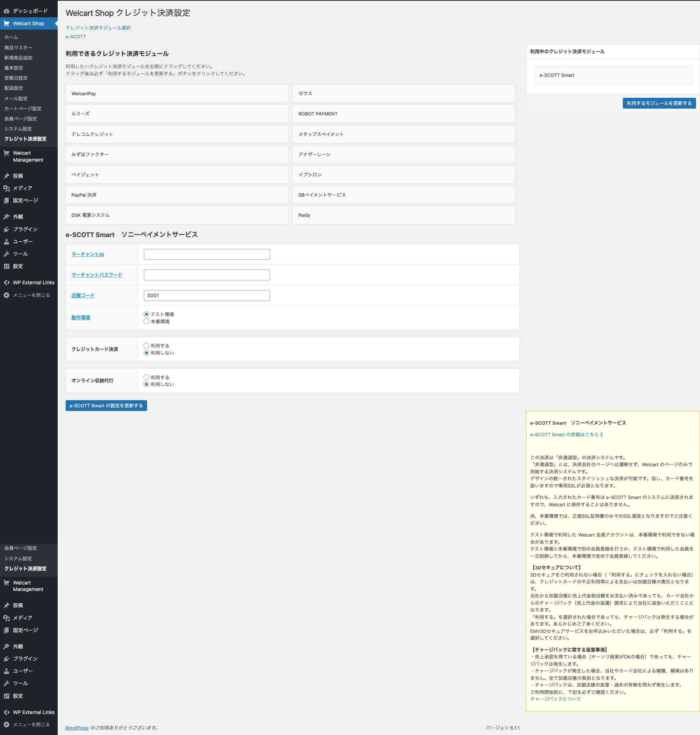The width and height of the screenshot is (700, 735).
Task: Click the Paidy module card
Action: pyautogui.click(x=404, y=215)
